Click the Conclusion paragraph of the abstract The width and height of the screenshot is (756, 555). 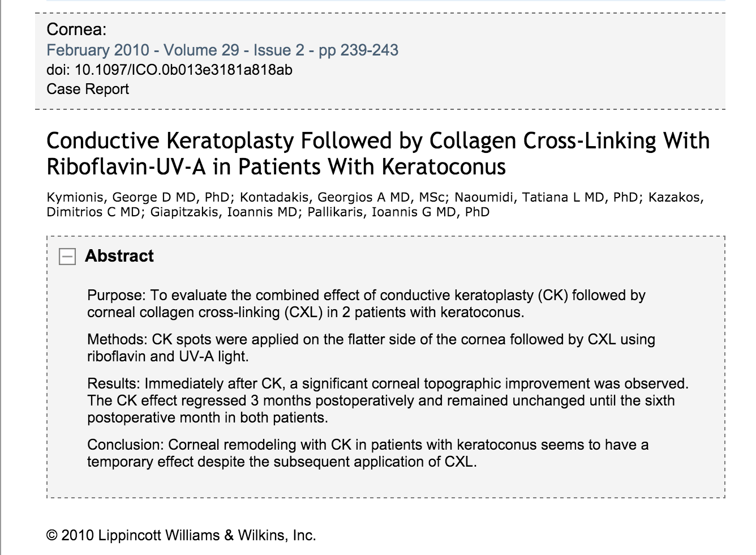pos(368,453)
